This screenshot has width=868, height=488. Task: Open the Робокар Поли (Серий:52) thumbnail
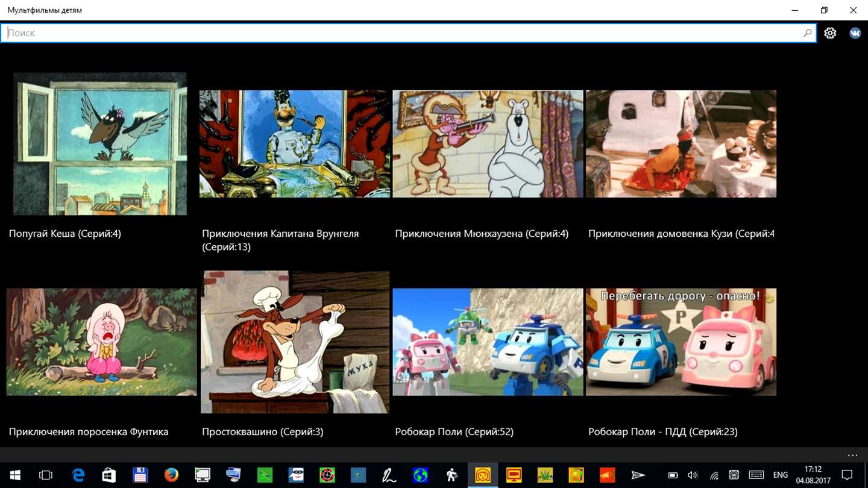488,342
